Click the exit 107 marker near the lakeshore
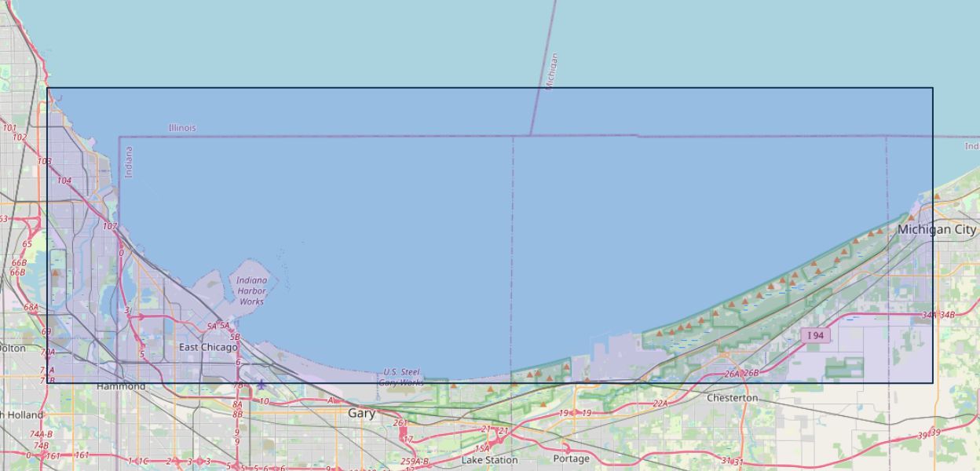 (110, 226)
